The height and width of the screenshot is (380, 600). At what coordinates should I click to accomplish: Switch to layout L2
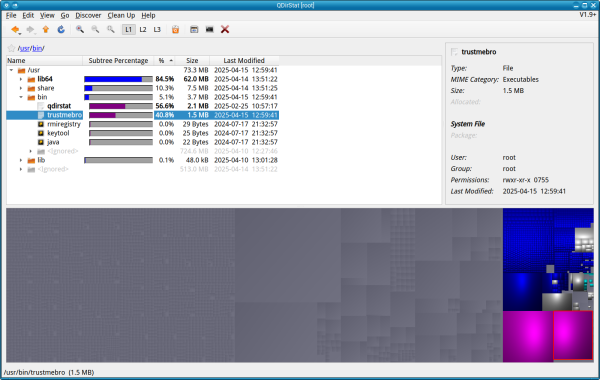click(x=143, y=29)
